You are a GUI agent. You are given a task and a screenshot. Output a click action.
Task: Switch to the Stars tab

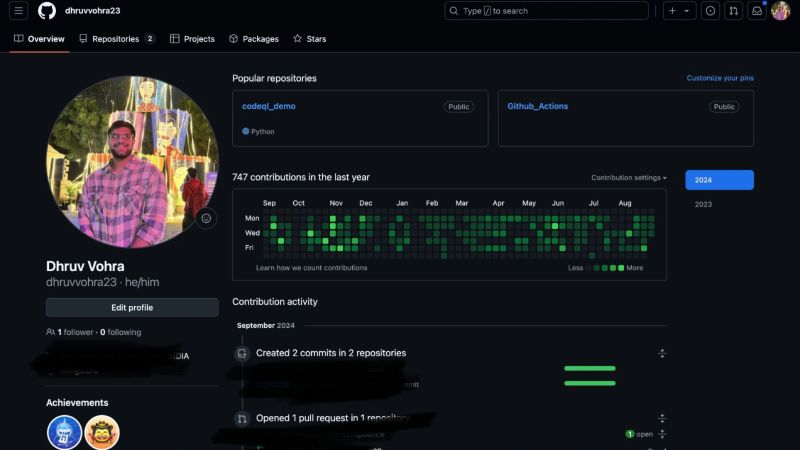tap(310, 39)
